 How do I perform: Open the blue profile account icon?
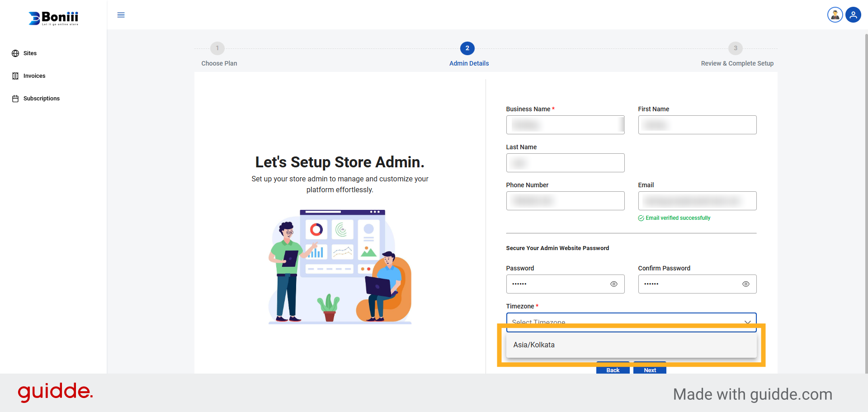(853, 15)
